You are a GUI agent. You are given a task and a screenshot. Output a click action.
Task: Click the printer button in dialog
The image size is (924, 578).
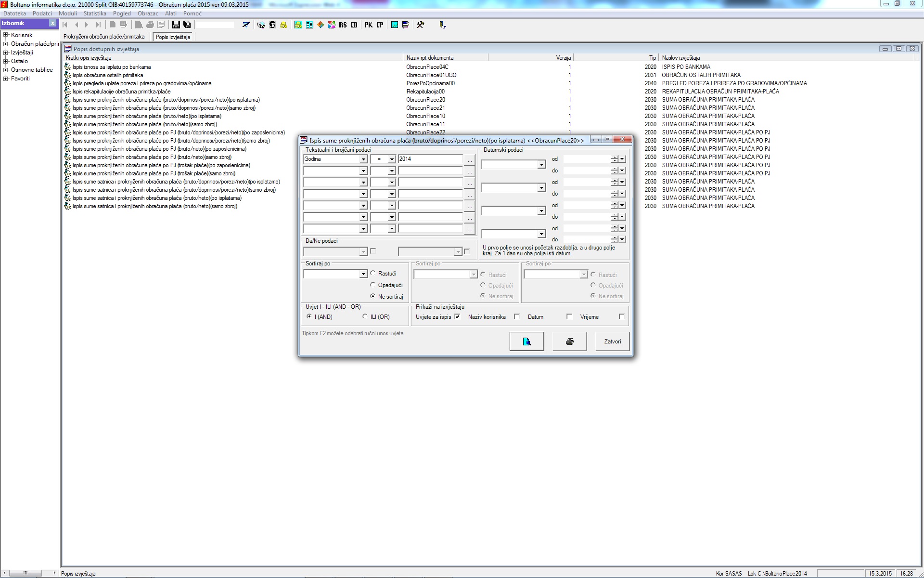click(x=569, y=342)
